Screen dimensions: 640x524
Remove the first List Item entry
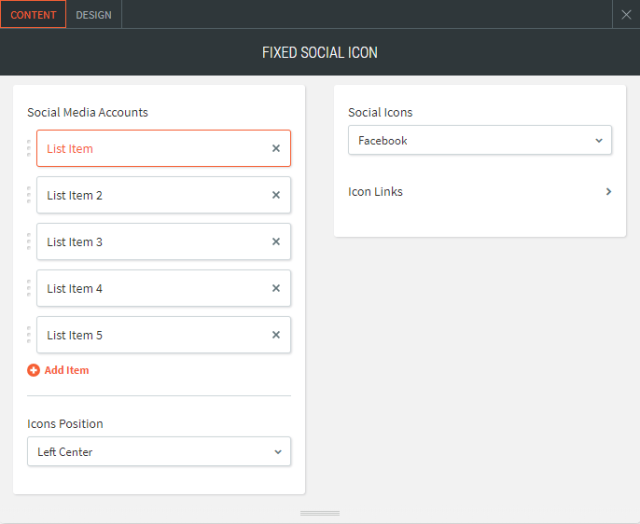(x=276, y=149)
